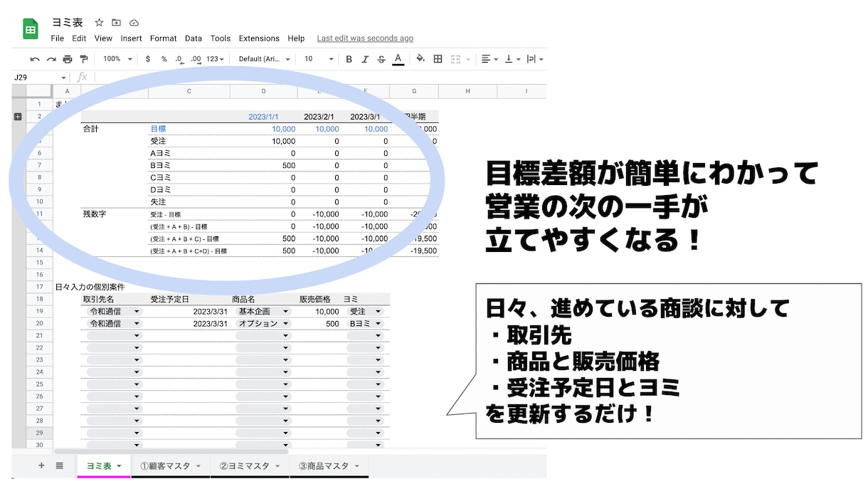The height and width of the screenshot is (489, 868).
Task: Open the Tools menu
Action: coord(221,38)
